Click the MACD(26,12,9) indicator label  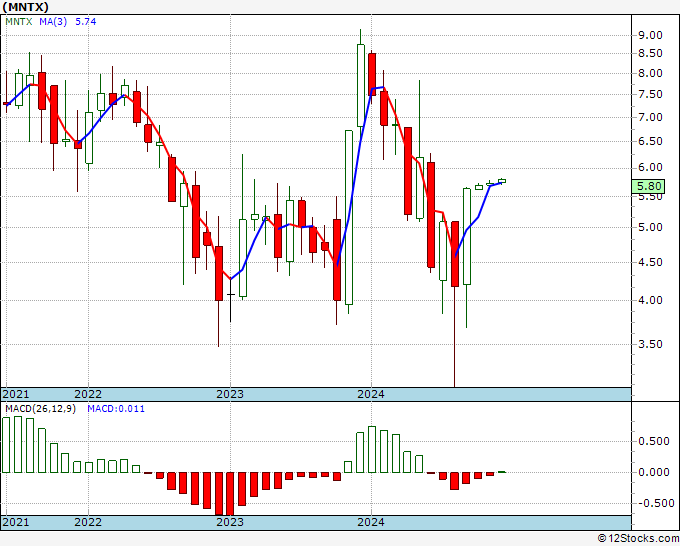tap(40, 409)
